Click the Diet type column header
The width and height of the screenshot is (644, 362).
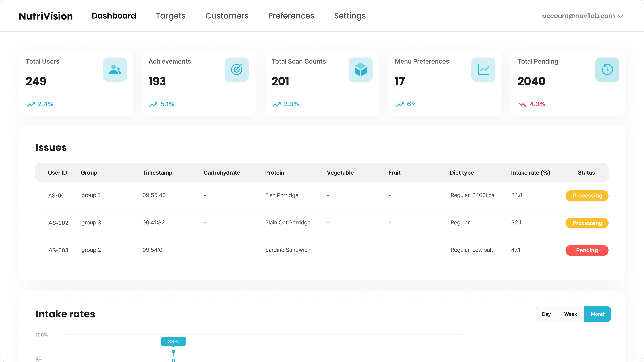(462, 173)
